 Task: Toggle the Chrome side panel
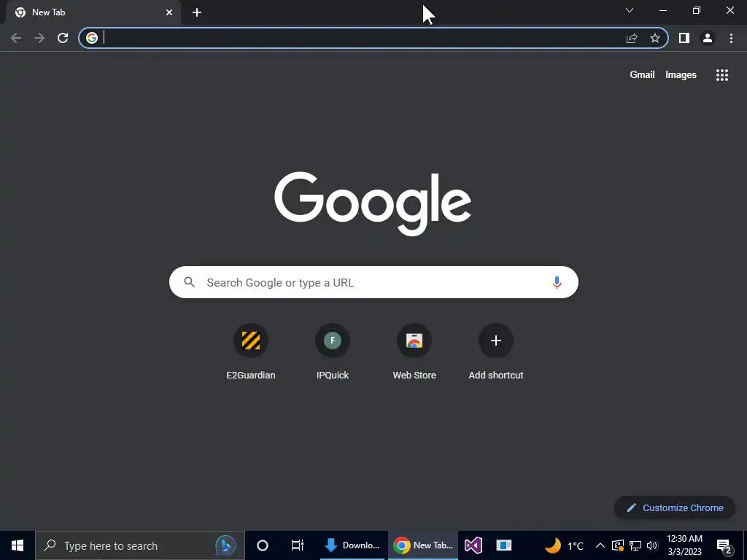(x=684, y=38)
